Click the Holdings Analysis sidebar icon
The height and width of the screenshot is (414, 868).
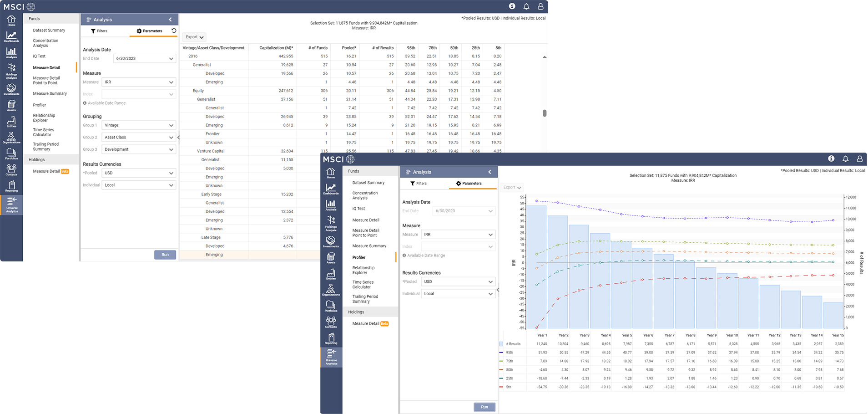[11, 71]
